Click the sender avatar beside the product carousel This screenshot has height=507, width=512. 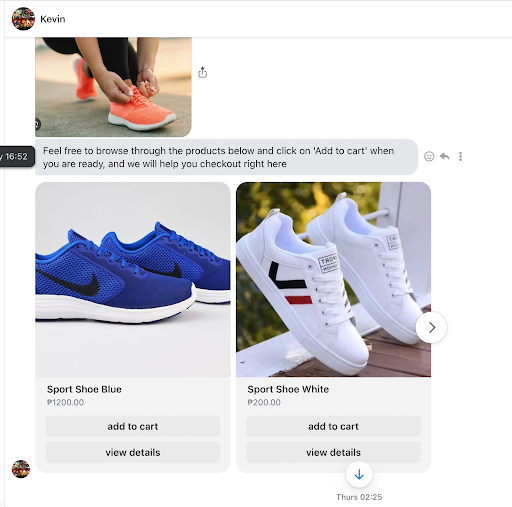click(21, 469)
